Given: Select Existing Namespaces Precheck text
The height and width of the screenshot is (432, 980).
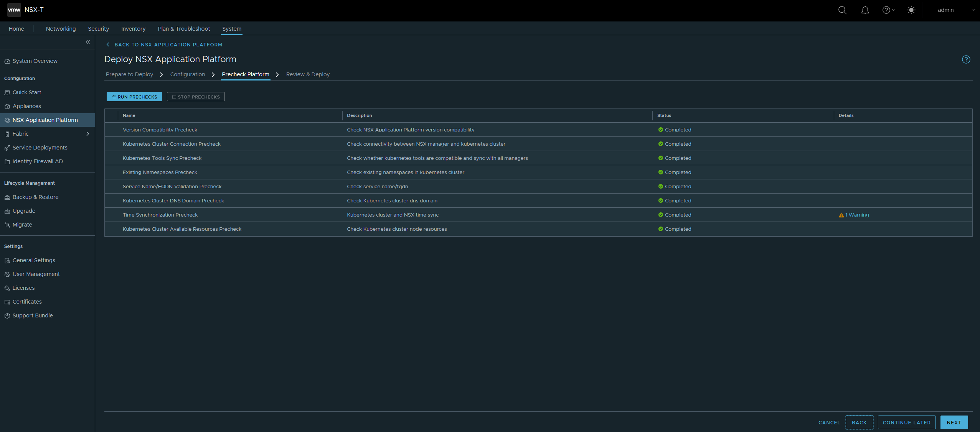Looking at the screenshot, I should 160,172.
